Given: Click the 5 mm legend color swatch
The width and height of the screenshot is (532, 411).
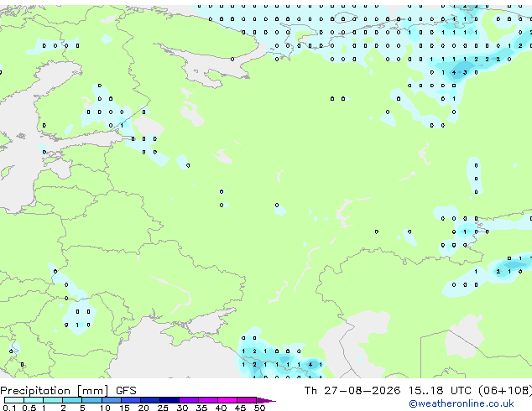Looking at the screenshot, I should (92, 400).
